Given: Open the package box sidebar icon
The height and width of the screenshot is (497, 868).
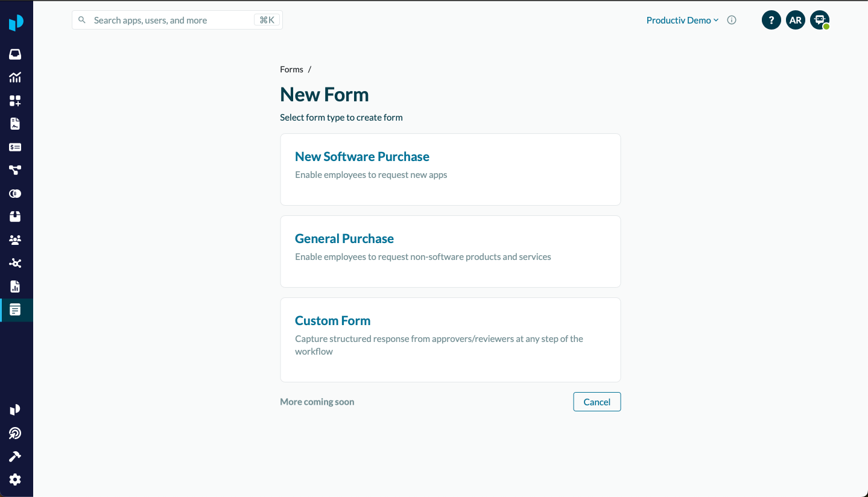Looking at the screenshot, I should 15,217.
